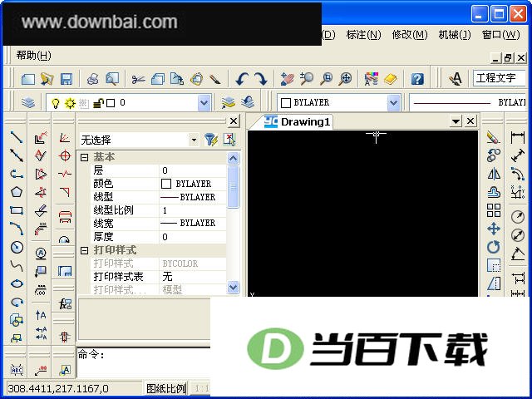Image resolution: width=532 pixels, height=399 pixels.
Task: Click the Paste icon
Action: coord(177,79)
